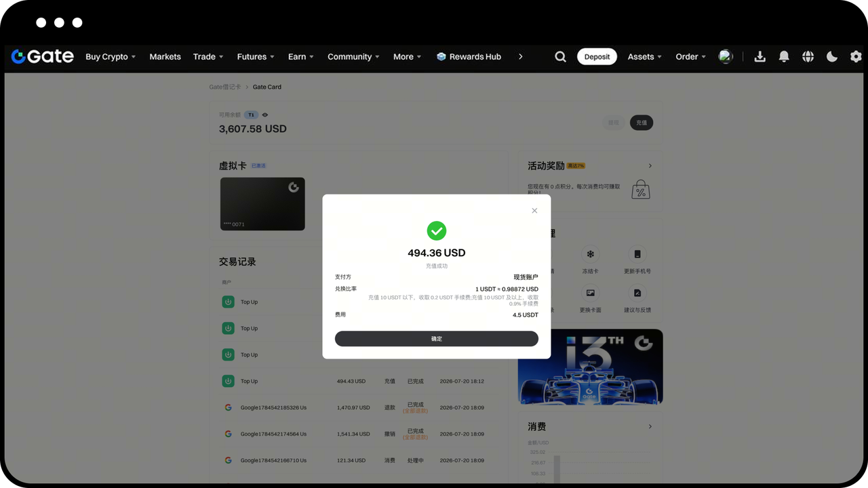Click the update phone number icon

click(x=637, y=254)
